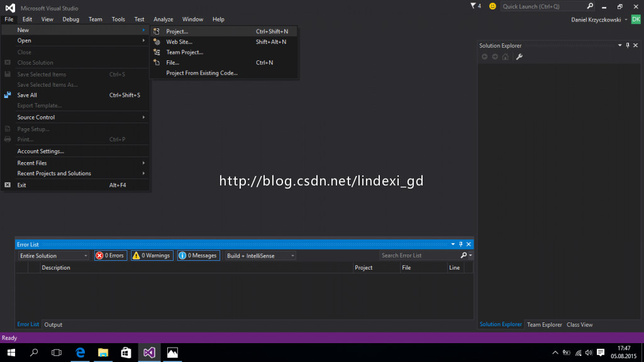This screenshot has width=644, height=362.
Task: Open the Tools menu
Action: (118, 19)
